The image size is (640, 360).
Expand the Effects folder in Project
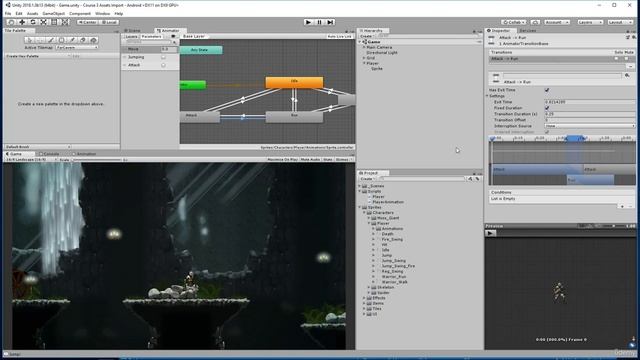[x=364, y=298]
